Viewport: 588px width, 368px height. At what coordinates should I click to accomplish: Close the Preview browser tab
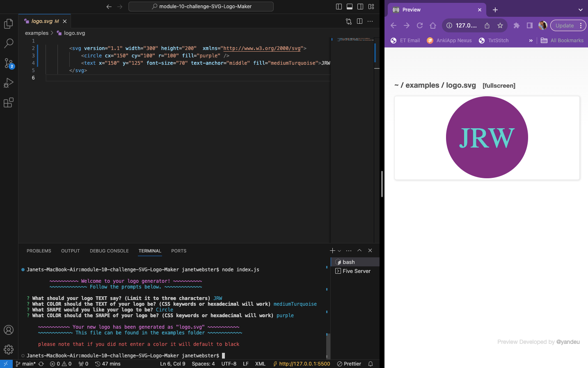[x=480, y=10]
